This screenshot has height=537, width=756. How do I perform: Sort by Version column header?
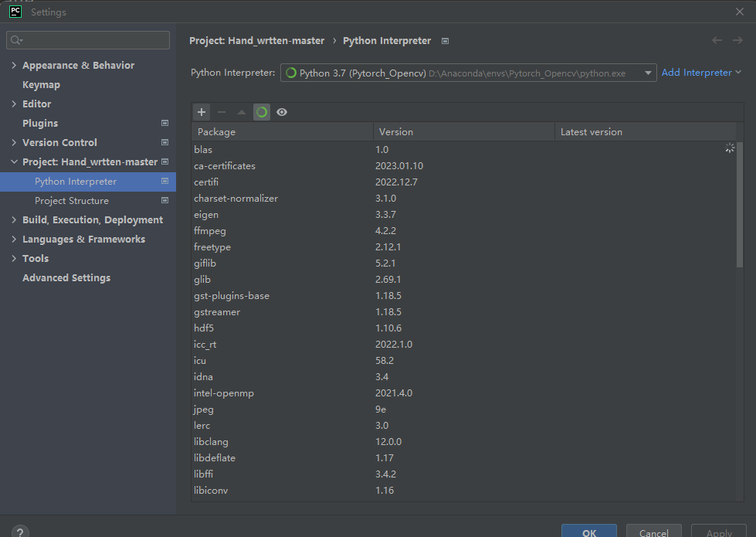[464, 131]
